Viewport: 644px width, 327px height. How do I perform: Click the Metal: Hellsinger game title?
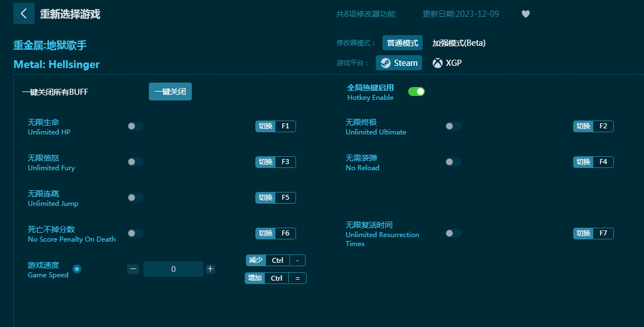coord(57,65)
